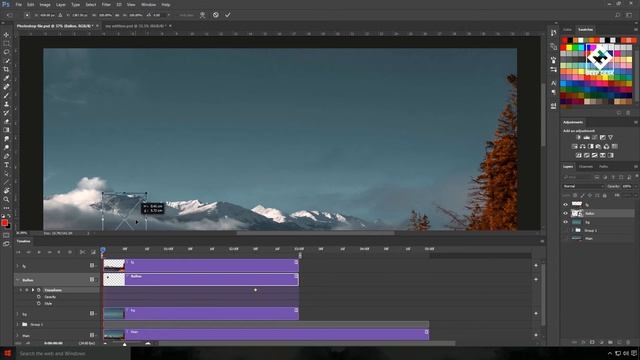Select the Ballon layer thumbnail
Viewport: 640px width, 360px height.
coord(577,213)
